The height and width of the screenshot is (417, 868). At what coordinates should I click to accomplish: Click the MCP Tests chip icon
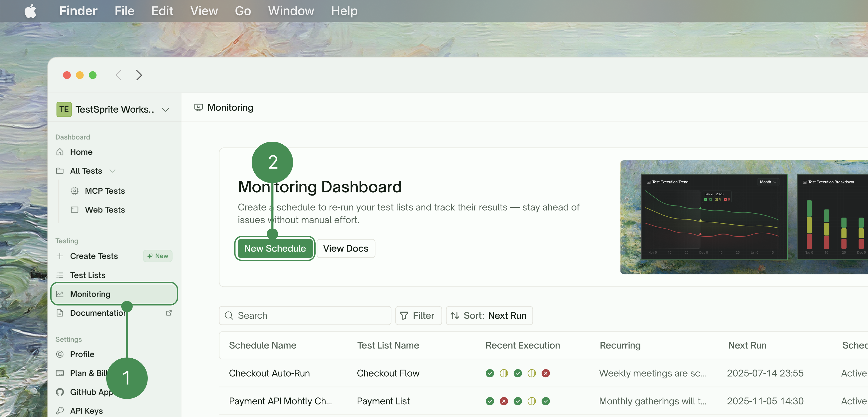pyautogui.click(x=75, y=191)
